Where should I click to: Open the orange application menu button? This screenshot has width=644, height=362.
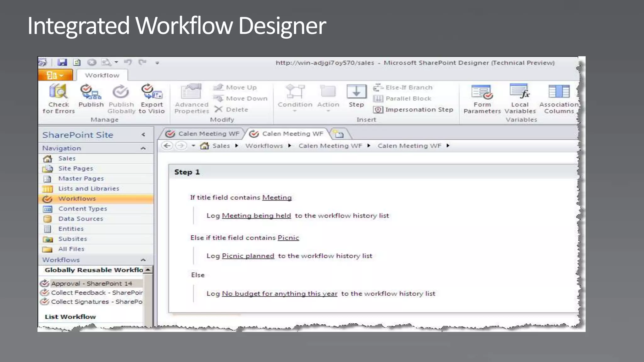[55, 75]
